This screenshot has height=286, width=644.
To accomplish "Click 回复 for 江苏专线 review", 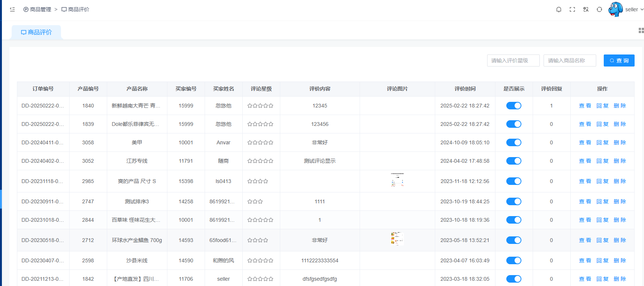I will (602, 161).
